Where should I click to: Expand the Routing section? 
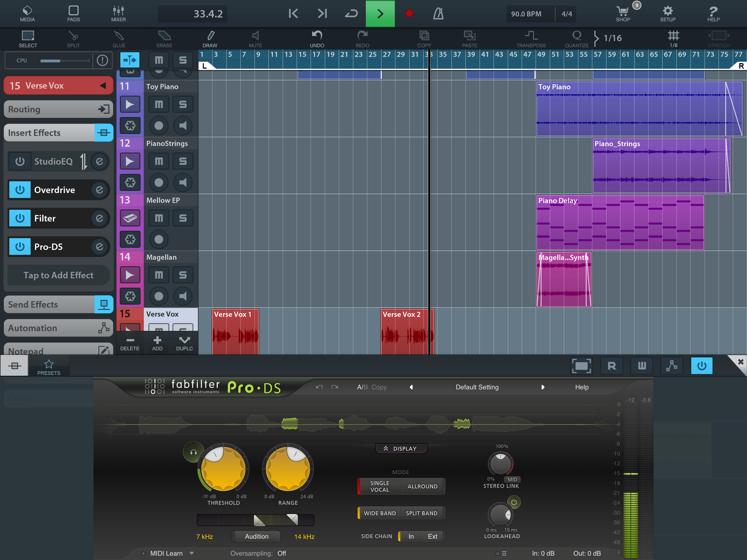[58, 109]
